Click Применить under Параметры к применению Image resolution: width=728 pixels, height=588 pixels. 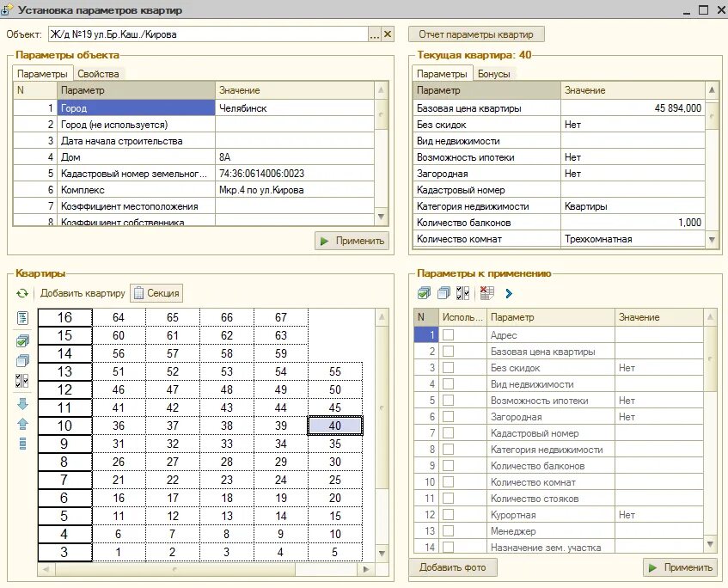point(680,567)
